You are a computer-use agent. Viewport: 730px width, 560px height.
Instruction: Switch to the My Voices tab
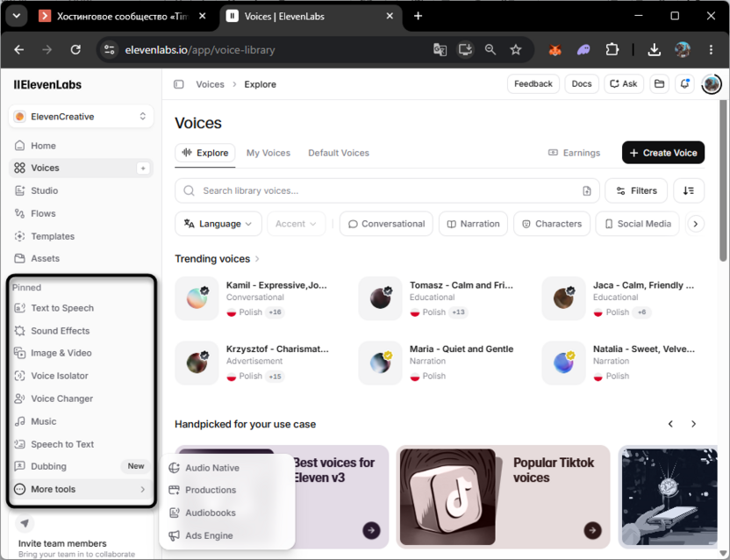(x=268, y=153)
